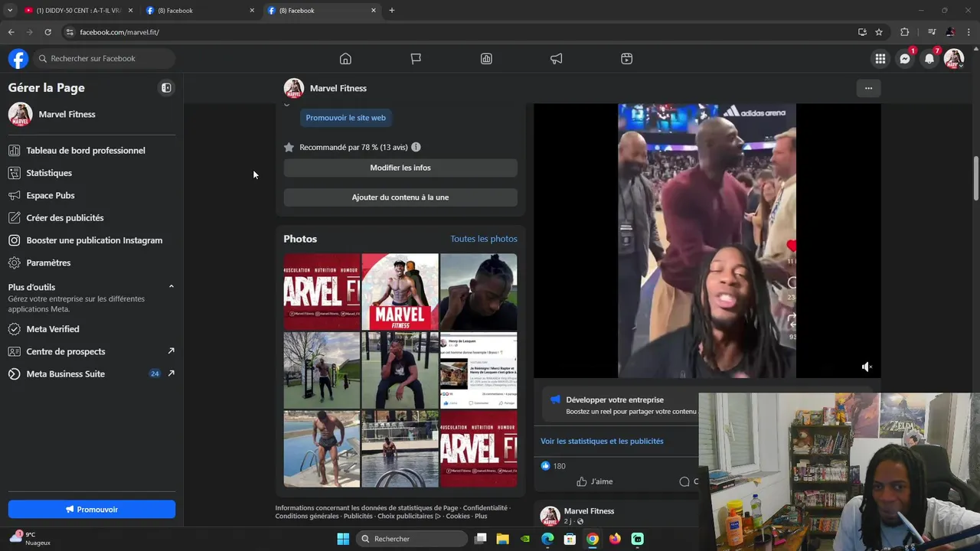Click the Windows taskbar Rechercher search box
This screenshot has height=551, width=980.
point(413,539)
